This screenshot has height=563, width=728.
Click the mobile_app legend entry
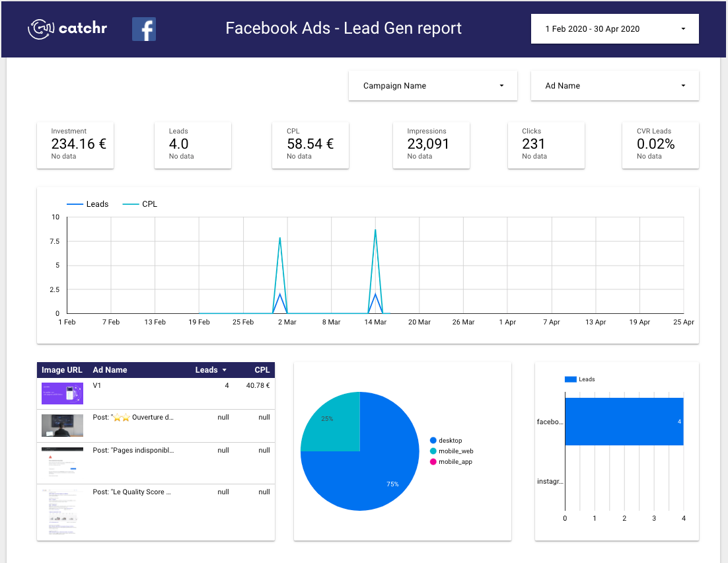coord(455,461)
